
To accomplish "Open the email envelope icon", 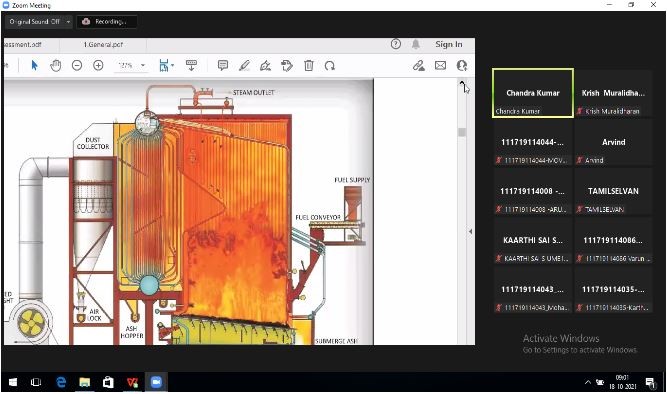I will (441, 66).
